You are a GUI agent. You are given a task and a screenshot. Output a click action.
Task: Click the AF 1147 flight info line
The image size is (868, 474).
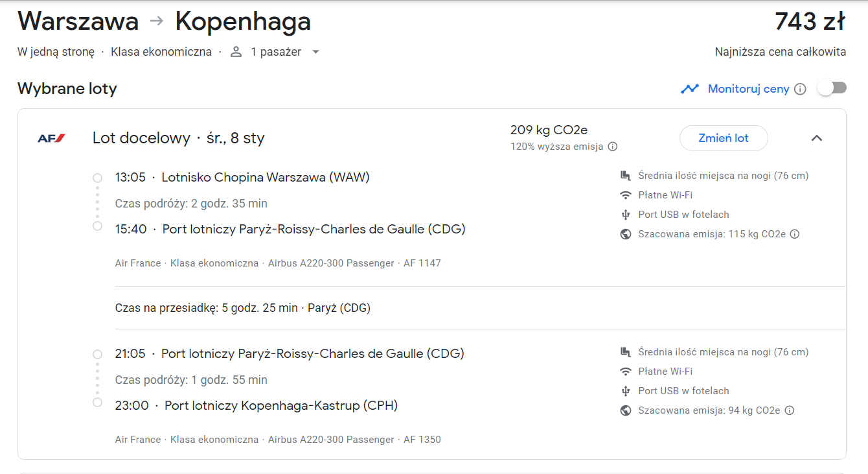(278, 263)
